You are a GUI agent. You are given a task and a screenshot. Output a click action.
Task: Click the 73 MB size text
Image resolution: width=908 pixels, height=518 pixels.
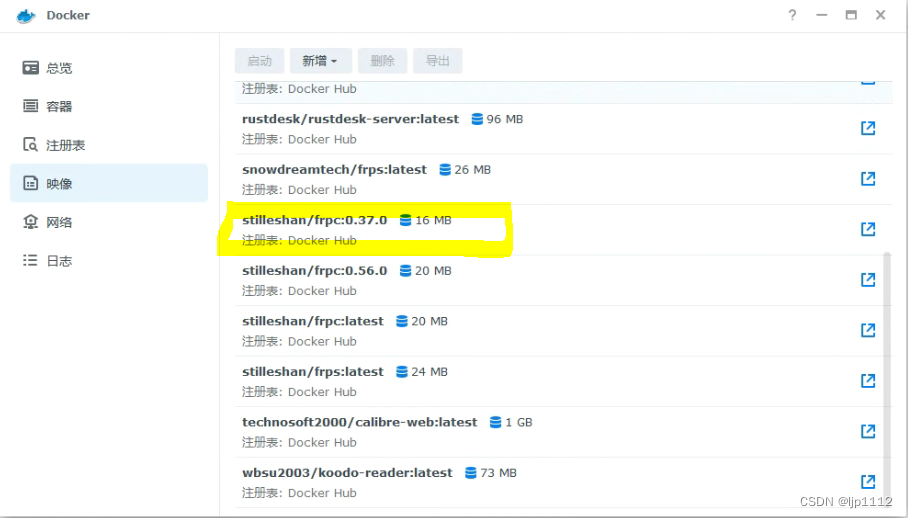click(x=499, y=473)
